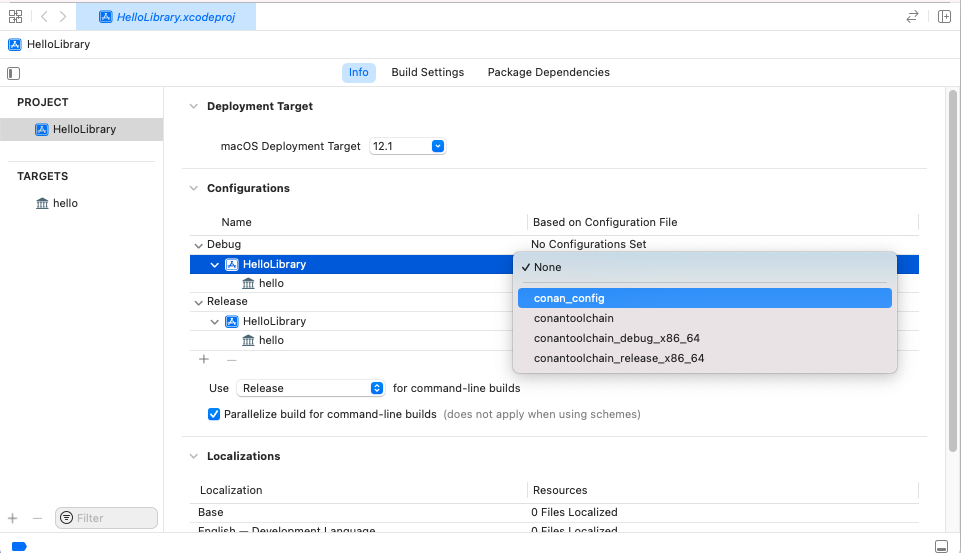Remove configuration with the minus button
Image resolution: width=961 pixels, height=553 pixels.
pos(232,360)
